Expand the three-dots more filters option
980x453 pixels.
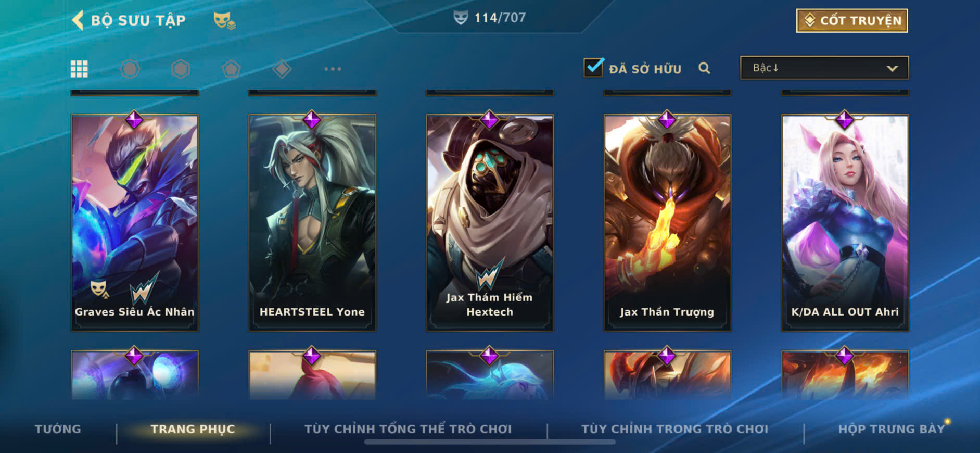(333, 69)
